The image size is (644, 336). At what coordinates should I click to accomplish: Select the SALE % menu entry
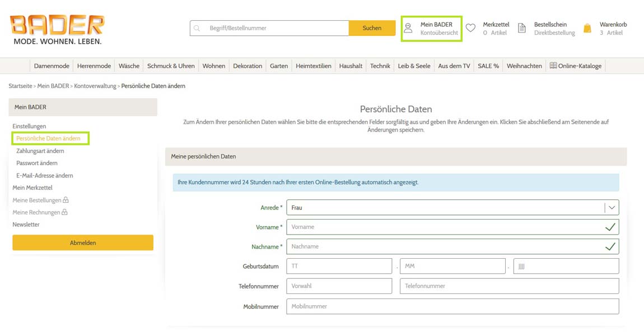coord(488,66)
